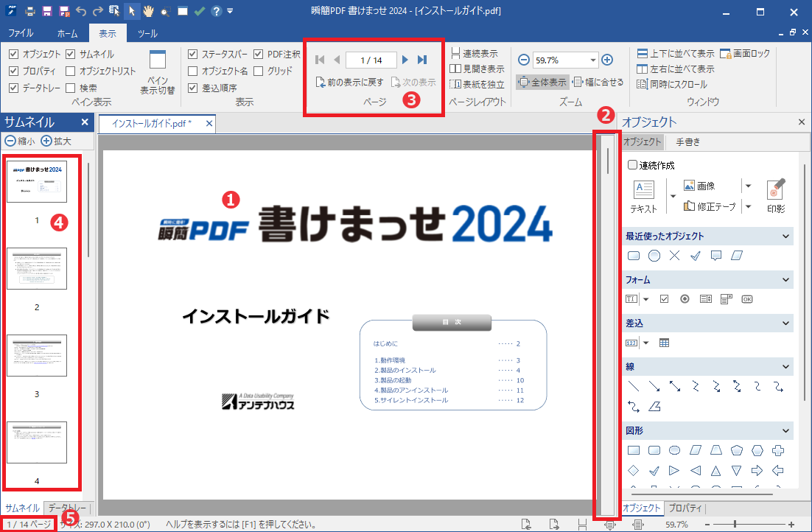Open the ファイル menu tab
812x532 pixels.
pyautogui.click(x=21, y=33)
